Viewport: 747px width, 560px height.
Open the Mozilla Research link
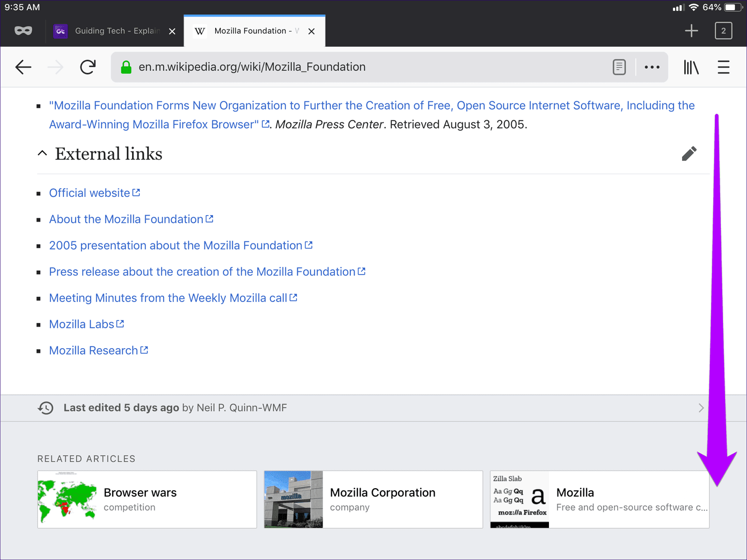pos(98,351)
